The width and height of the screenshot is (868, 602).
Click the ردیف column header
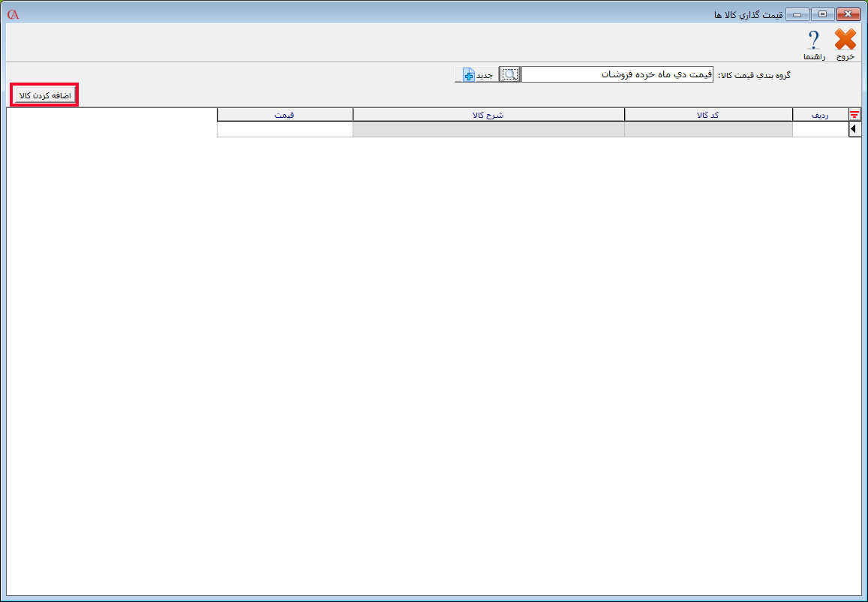point(819,114)
